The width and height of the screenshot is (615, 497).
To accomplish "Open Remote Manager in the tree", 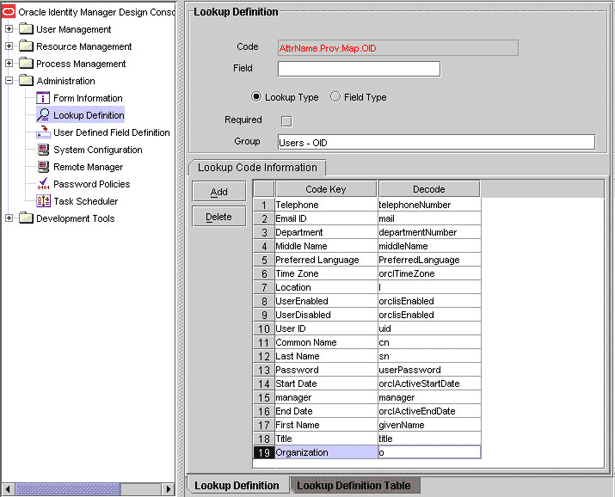I will point(88,167).
